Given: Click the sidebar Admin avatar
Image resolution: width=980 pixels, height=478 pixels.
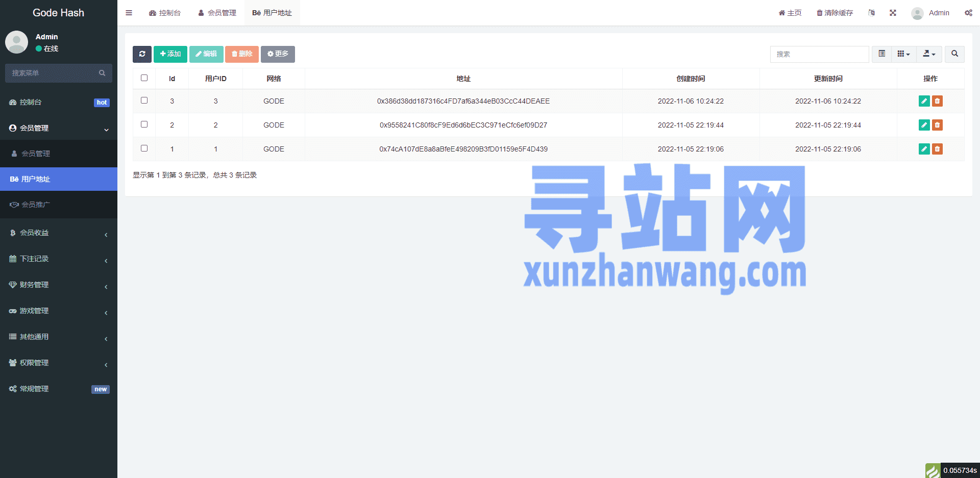Looking at the screenshot, I should click(x=16, y=42).
